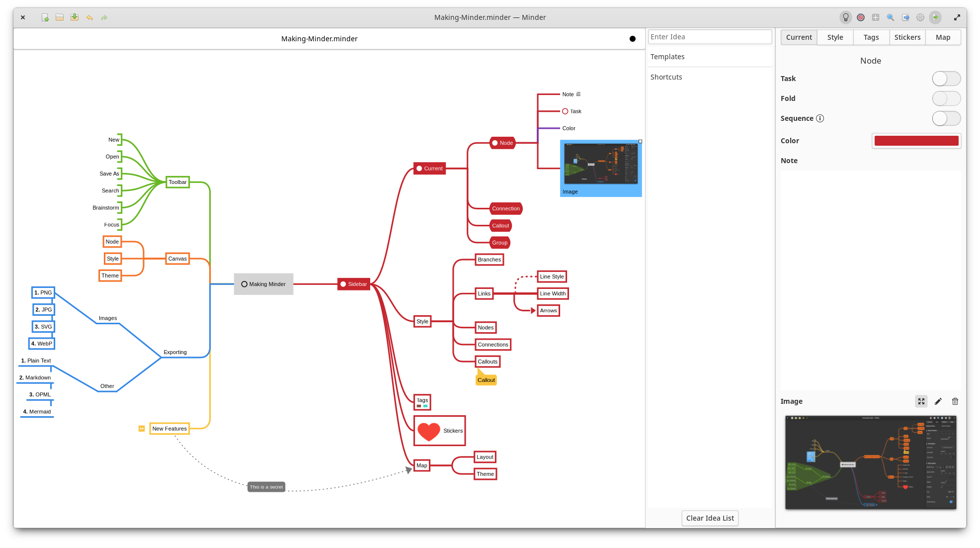Open Search with the magnifier icon
The width and height of the screenshot is (980, 548).
[x=891, y=17]
